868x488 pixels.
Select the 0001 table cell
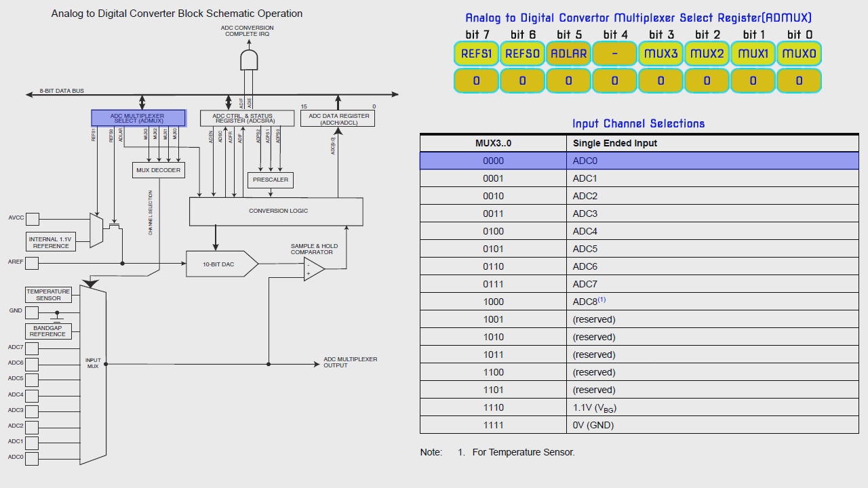coord(493,178)
